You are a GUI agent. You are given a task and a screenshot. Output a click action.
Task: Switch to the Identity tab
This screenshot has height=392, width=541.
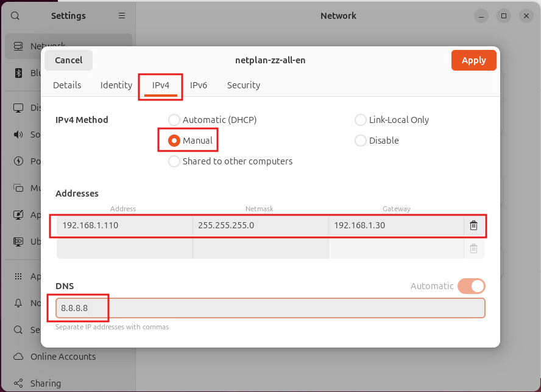tap(116, 85)
